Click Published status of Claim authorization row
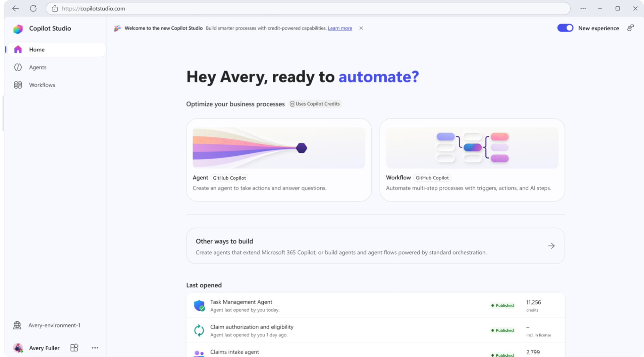Viewport: 644px width, 357px height. coord(502,330)
